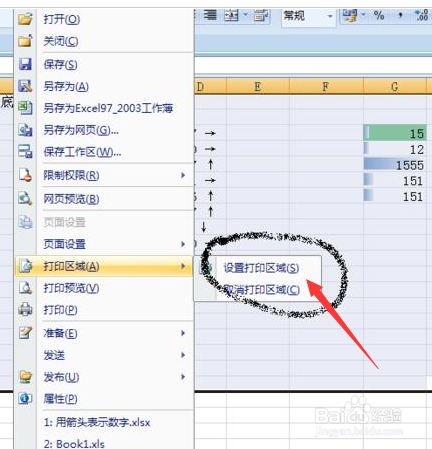
Task: Expand the 页面设置 submenu arrow
Action: click(183, 244)
